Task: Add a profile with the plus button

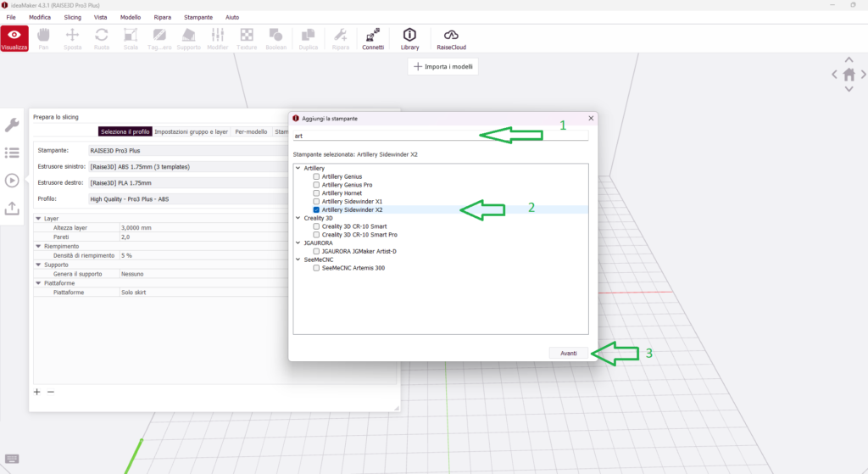Action: 37,392
